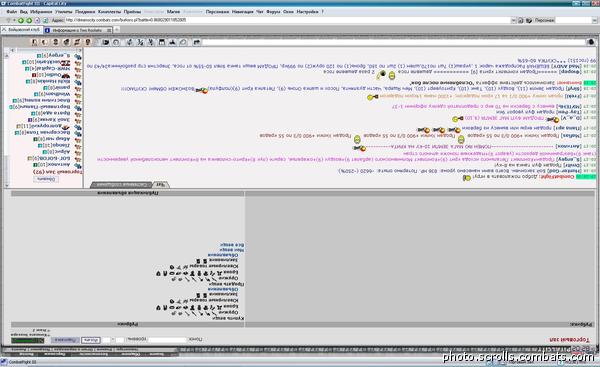Select the Чат tab in chat panel
This screenshot has height=367, width=600.
point(161,185)
